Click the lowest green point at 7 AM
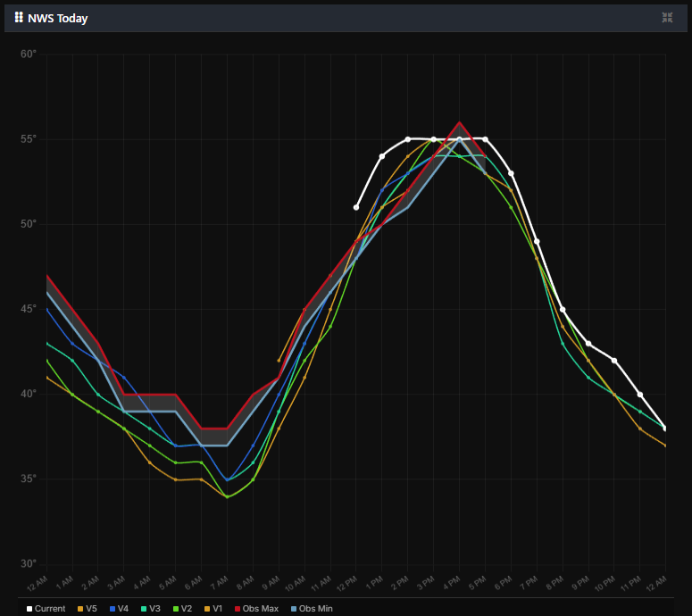Image resolution: width=692 pixels, height=616 pixels. (227, 496)
